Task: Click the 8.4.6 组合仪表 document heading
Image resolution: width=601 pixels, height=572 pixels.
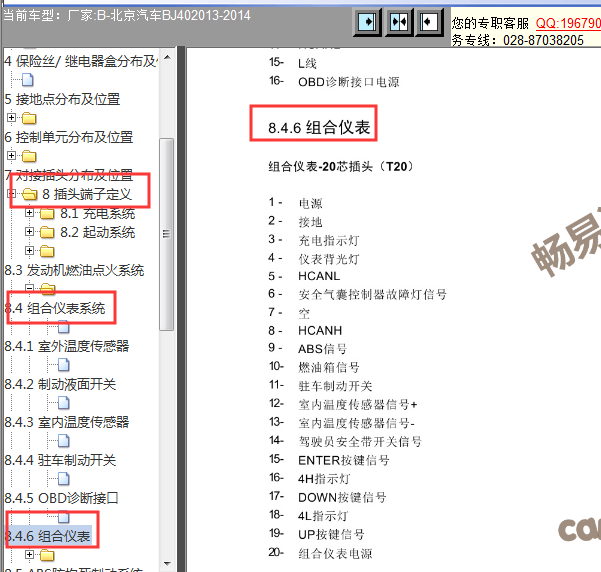Action: (x=319, y=128)
